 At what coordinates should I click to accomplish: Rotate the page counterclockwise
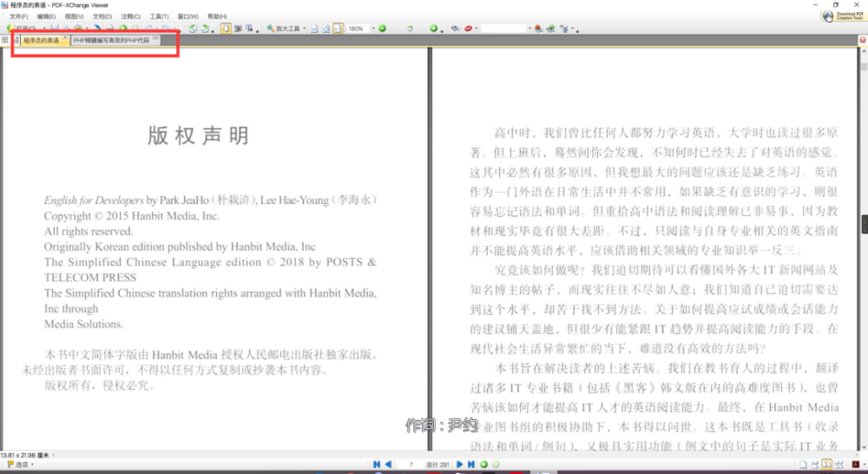192,29
